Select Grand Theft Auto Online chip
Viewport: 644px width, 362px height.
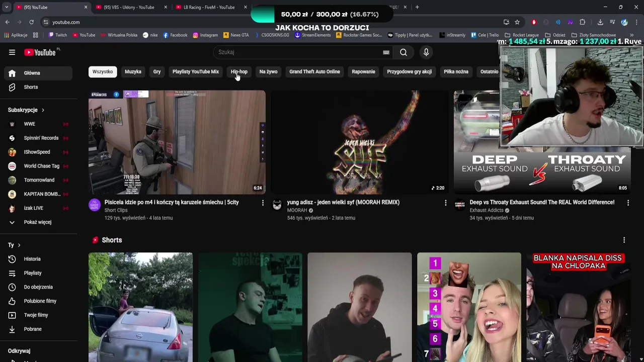(x=314, y=71)
